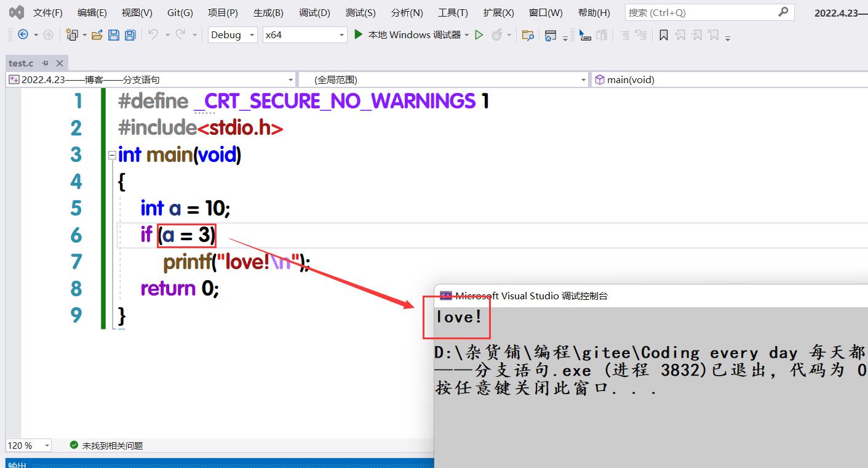Go to the next bookmark icon

coord(696,35)
